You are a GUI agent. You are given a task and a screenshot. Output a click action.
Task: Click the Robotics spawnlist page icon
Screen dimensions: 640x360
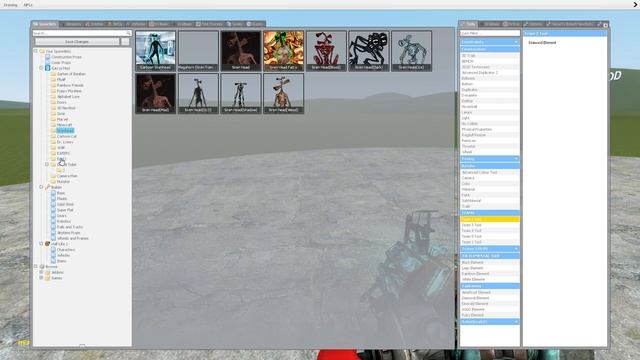tap(53, 221)
